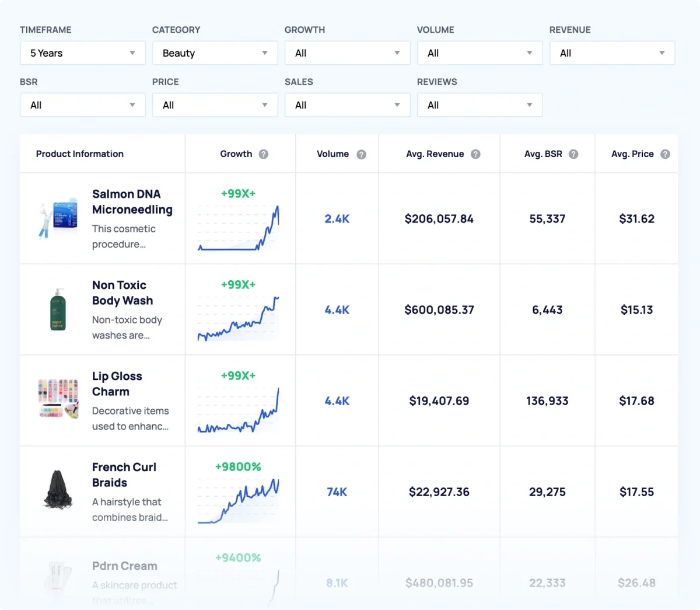Open the Category dropdown showing Beauty
The image size is (700, 610).
pyautogui.click(x=215, y=53)
